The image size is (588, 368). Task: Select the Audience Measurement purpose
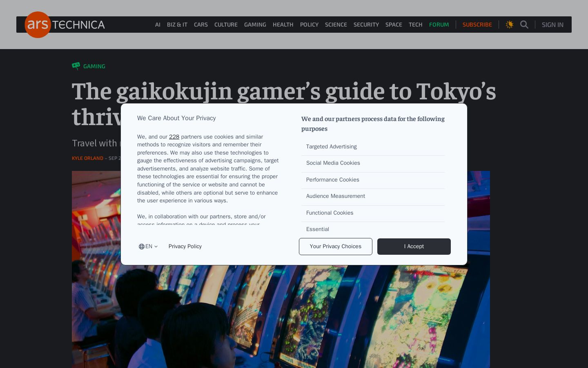[x=373, y=196]
